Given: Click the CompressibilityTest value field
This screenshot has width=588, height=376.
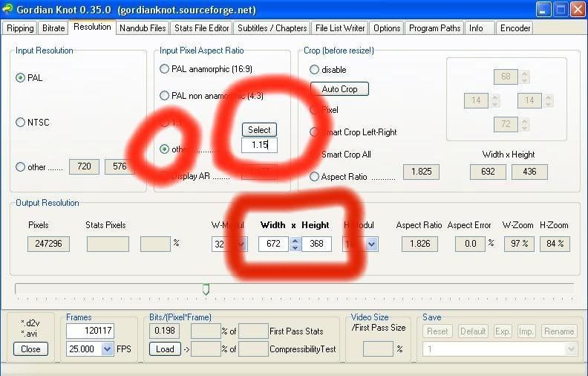Looking at the screenshot, I should pos(253,349).
